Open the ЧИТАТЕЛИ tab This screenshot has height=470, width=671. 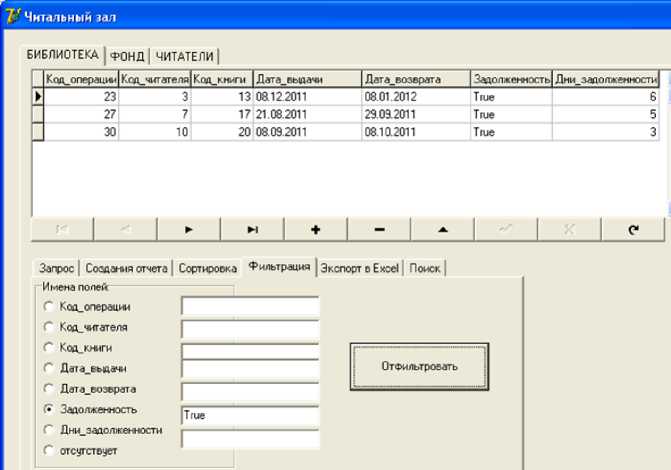coord(186,56)
